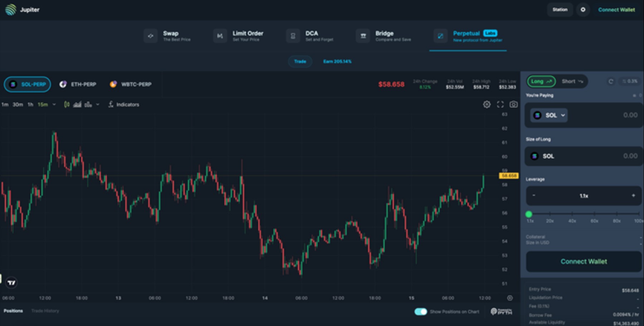This screenshot has width=644, height=326.
Task: Take chart snapshot with camera icon
Action: [x=513, y=104]
